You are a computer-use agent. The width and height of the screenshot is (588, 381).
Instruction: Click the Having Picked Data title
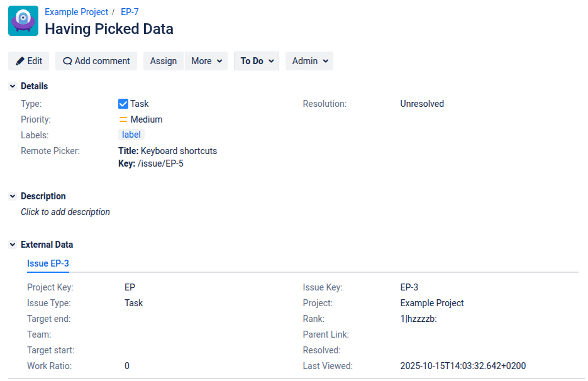pyautogui.click(x=109, y=29)
